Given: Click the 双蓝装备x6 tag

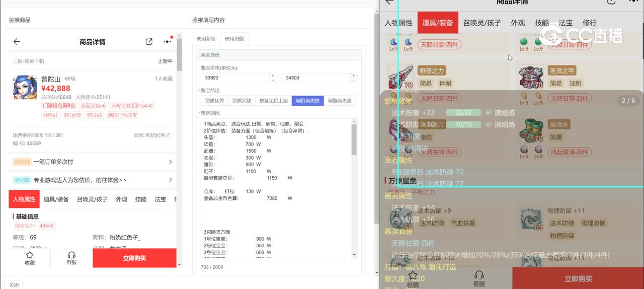Looking at the screenshot, I should 93,106.
